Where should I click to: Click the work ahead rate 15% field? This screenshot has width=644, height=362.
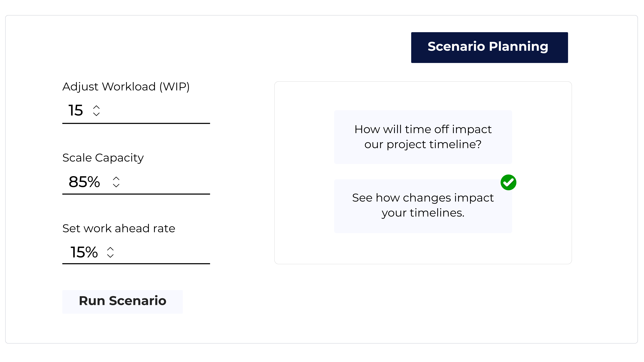[x=84, y=252]
